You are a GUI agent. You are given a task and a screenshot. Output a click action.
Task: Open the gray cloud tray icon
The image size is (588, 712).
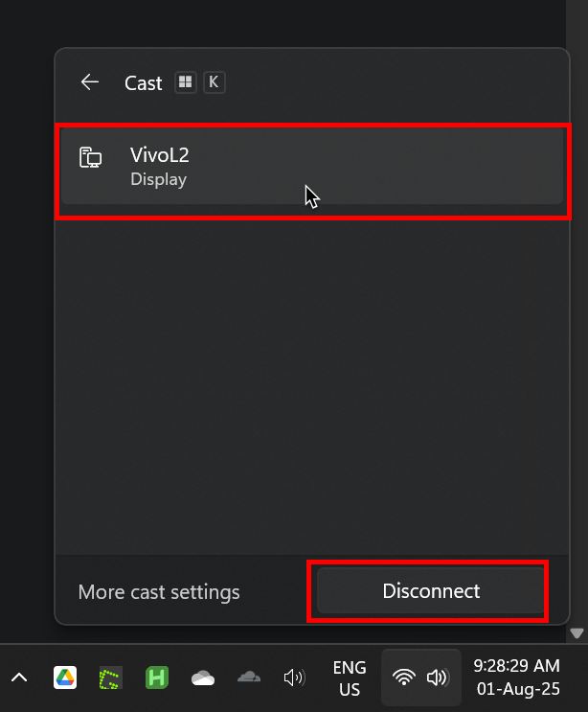click(x=249, y=678)
